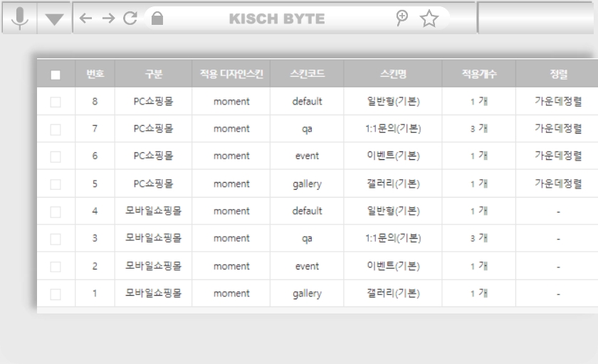Click 갤러리(기본) in row 5

click(x=393, y=184)
